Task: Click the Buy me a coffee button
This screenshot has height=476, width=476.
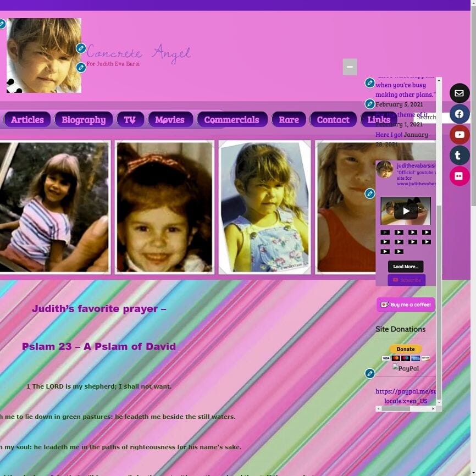Action: click(406, 305)
